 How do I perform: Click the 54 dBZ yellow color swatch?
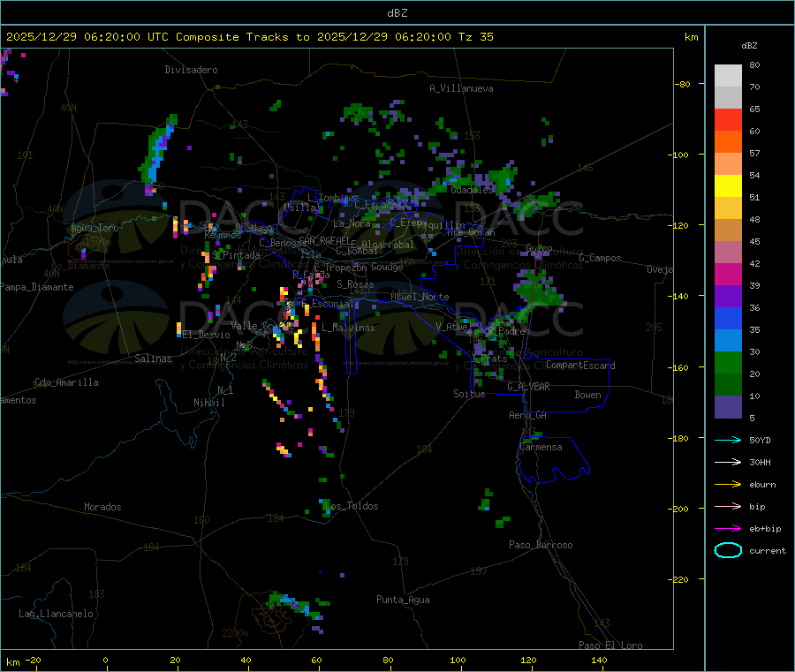click(x=728, y=186)
